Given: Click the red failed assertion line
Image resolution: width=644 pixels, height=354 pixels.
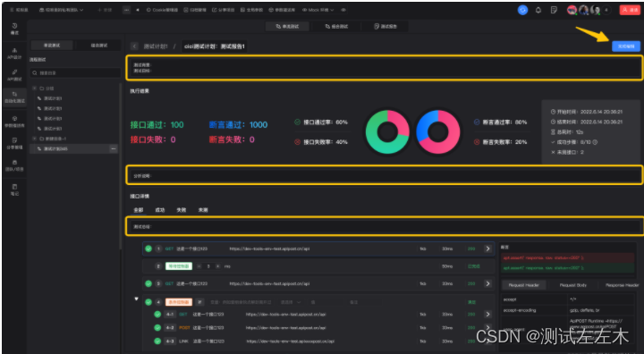Looking at the screenshot, I should 568,257.
